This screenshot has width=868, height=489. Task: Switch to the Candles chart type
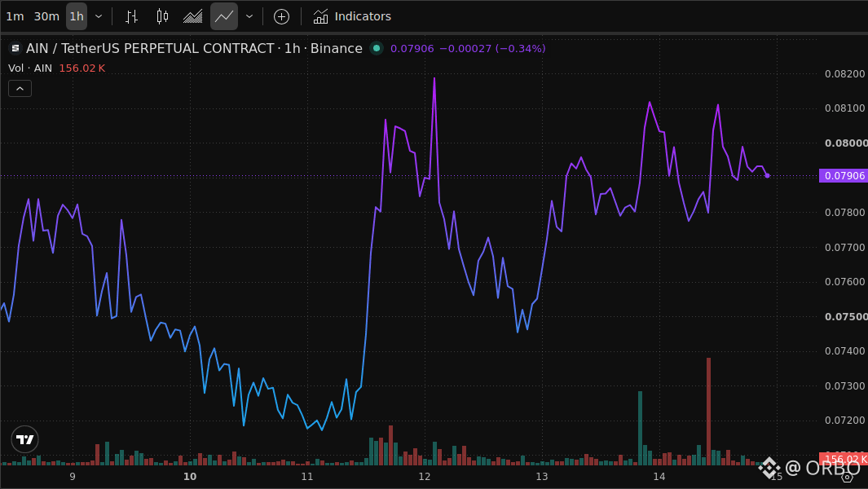pyautogui.click(x=162, y=16)
